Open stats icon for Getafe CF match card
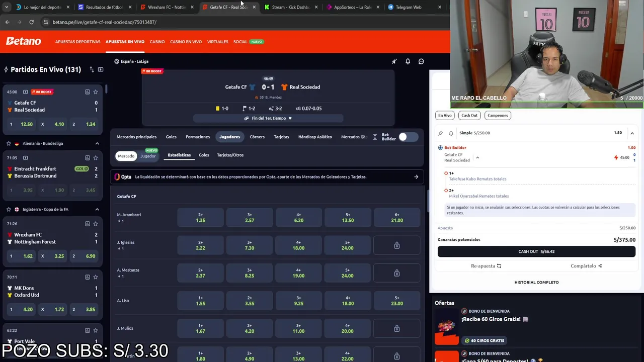Image resolution: width=644 pixels, height=362 pixels. coord(88,92)
